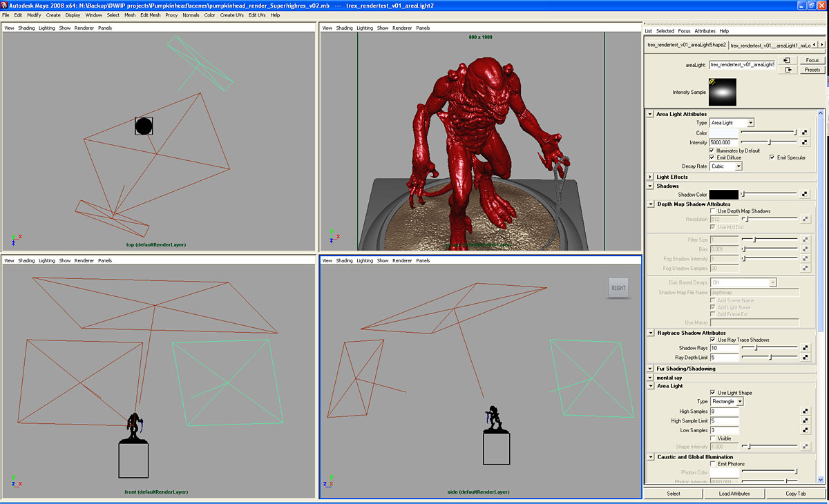Click the RIGHT view cube in side viewport
Screen dimensions: 829x504
(x=619, y=288)
